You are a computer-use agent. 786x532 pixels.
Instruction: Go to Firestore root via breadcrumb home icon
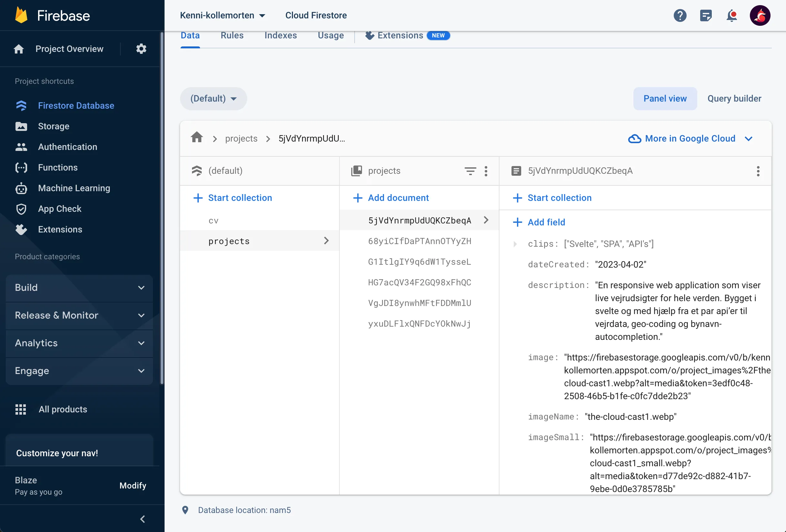[197, 138]
